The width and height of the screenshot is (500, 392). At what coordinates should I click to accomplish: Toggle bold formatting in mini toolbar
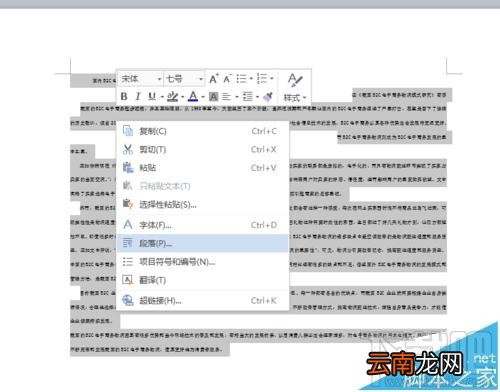pyautogui.click(x=124, y=97)
